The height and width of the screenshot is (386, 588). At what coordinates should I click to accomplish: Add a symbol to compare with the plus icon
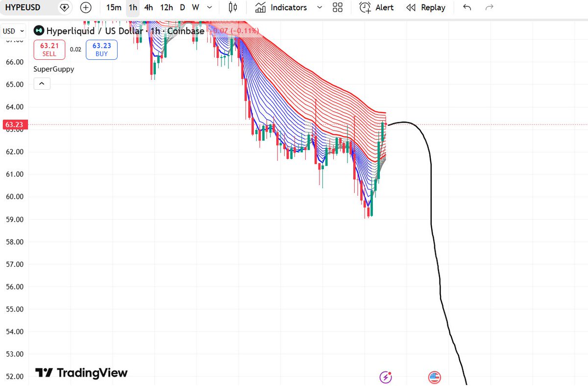pyautogui.click(x=86, y=8)
